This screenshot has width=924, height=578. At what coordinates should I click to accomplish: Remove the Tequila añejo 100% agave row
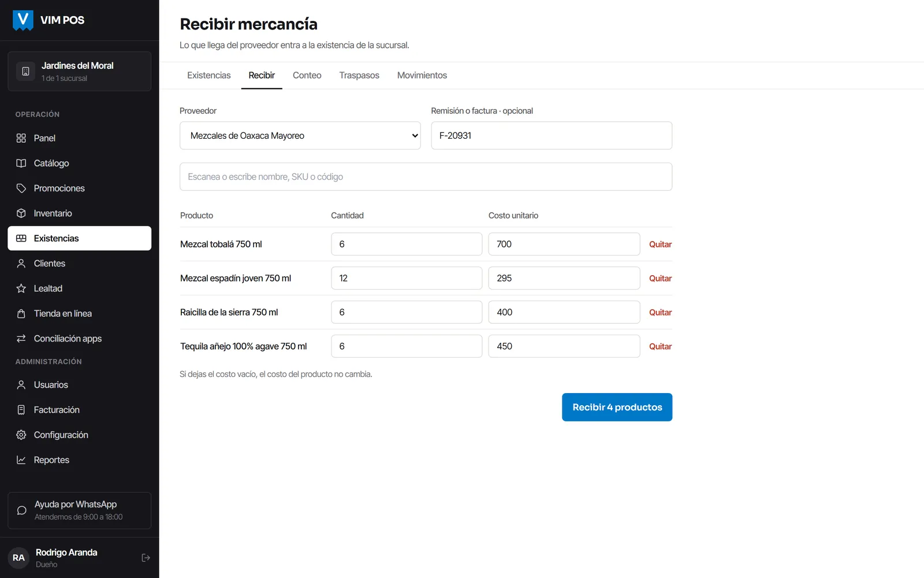[x=660, y=347]
